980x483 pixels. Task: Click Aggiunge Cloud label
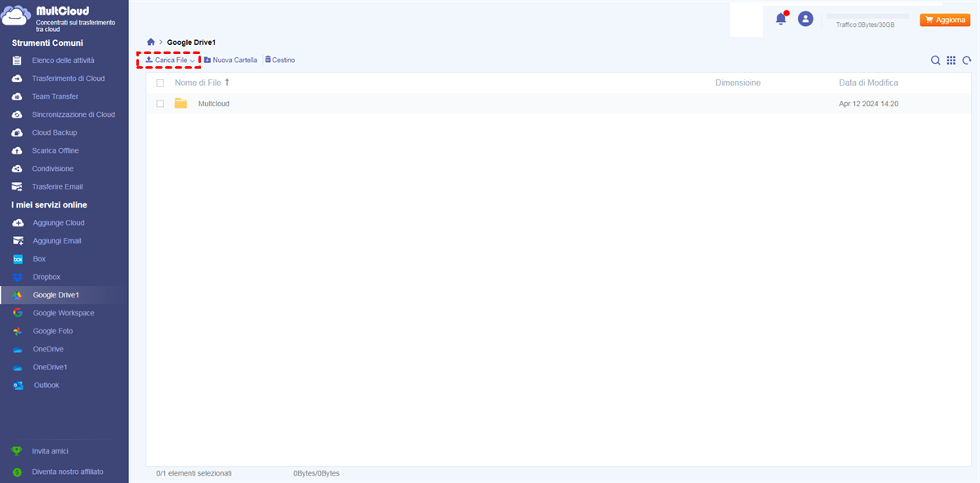[x=59, y=223]
